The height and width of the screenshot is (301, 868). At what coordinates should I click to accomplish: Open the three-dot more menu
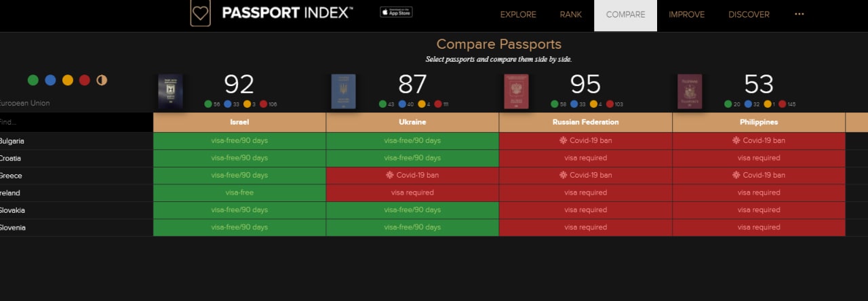click(799, 14)
